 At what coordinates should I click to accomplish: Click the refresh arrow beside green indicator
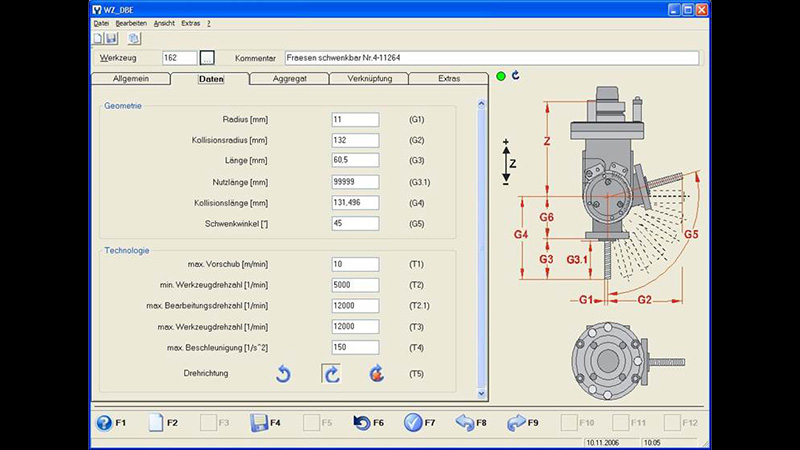(x=516, y=76)
